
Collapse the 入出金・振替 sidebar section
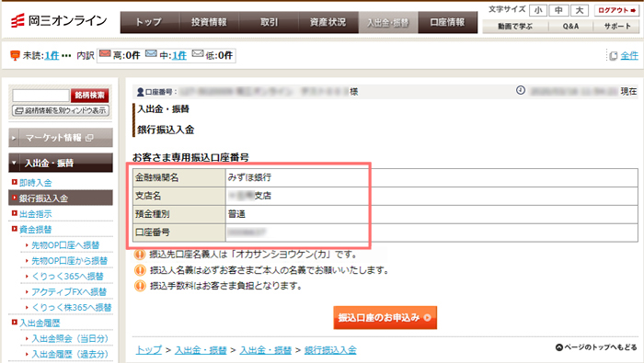[x=61, y=163]
